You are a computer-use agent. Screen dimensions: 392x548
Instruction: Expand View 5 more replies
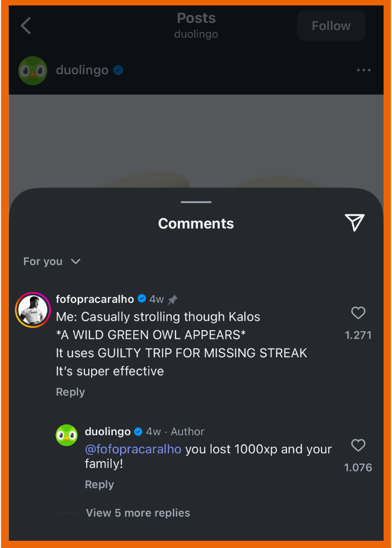tap(138, 513)
